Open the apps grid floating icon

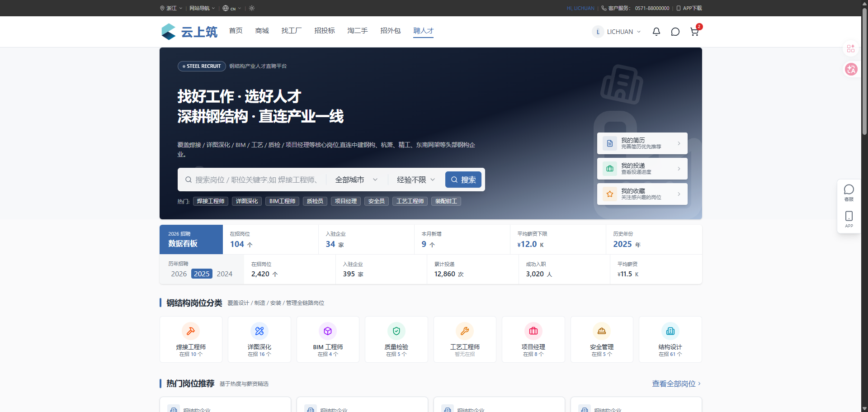pos(851,48)
